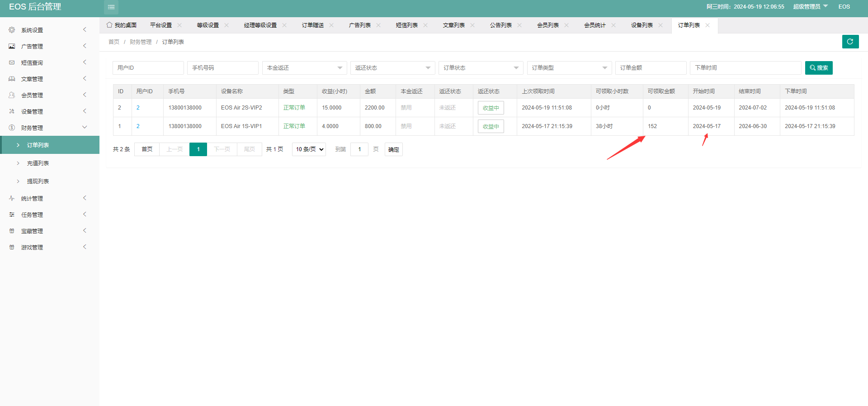Screen dimensions: 868x406
Task: Click the 系统设置 gear icon in sidebar
Action: pos(12,30)
